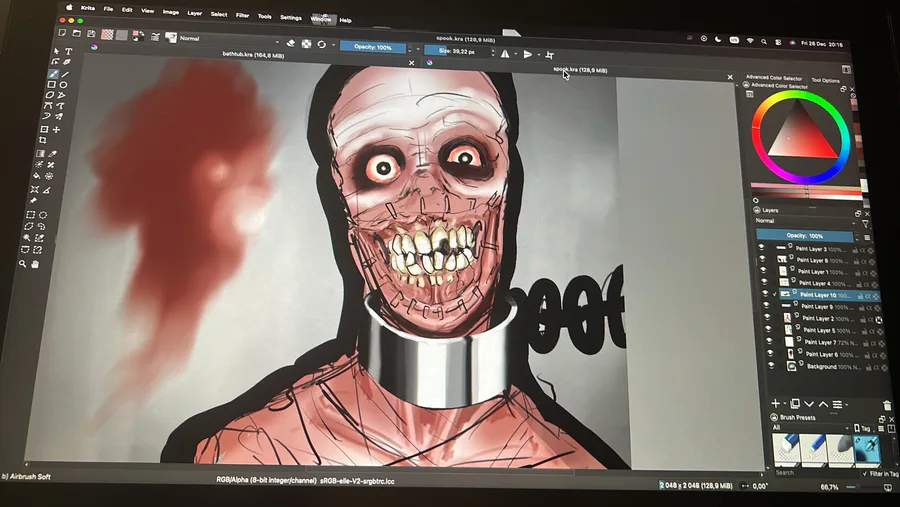This screenshot has width=900, height=507.
Task: Select the Rectangular Selection tool
Action: coord(31,215)
